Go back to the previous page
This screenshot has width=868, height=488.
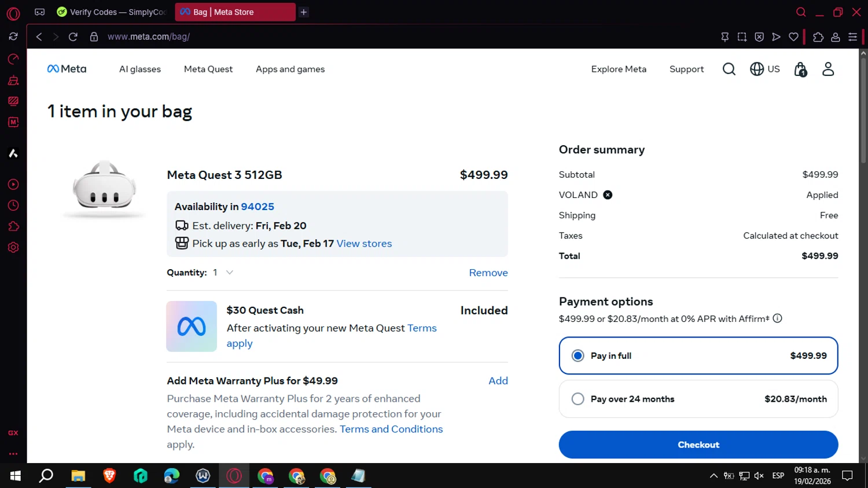click(39, 36)
